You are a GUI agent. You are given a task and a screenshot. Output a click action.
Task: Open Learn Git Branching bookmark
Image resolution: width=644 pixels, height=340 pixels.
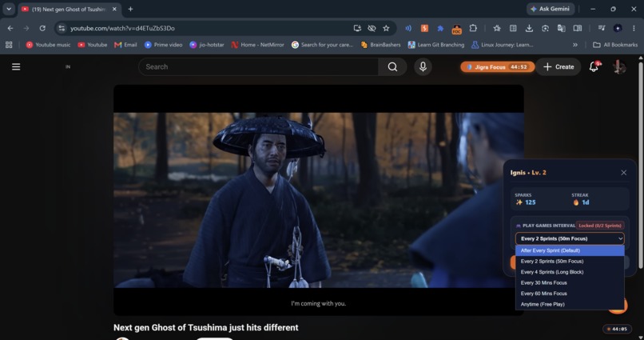click(x=436, y=45)
